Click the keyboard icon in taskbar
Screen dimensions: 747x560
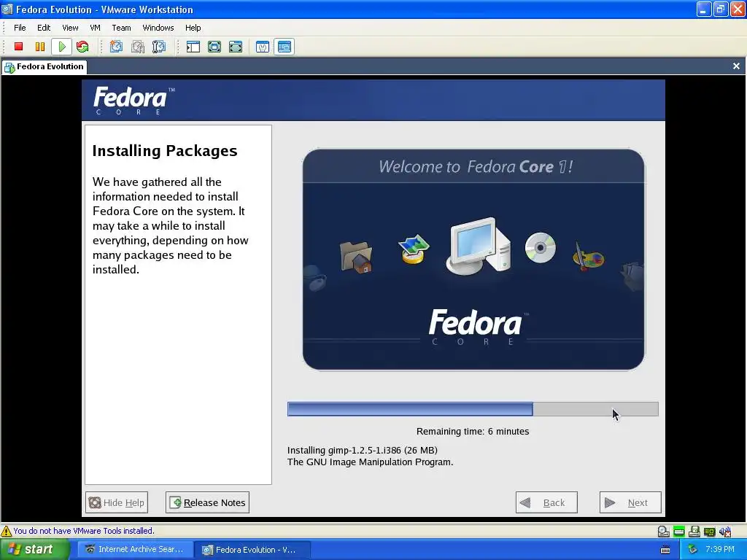(x=665, y=550)
